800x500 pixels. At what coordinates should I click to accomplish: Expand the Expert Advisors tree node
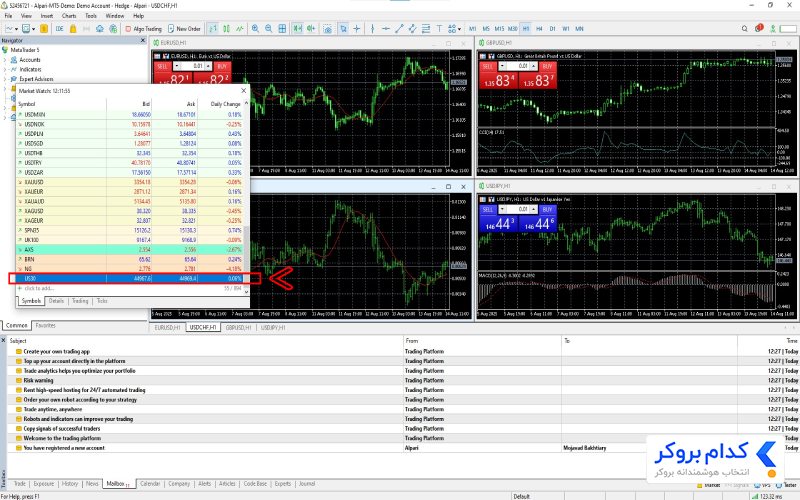pyautogui.click(x=5, y=79)
